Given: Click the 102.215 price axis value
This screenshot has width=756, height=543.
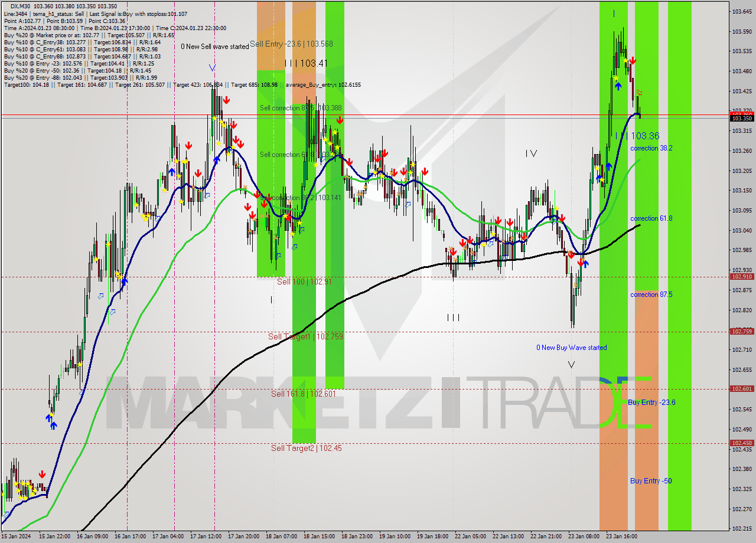Looking at the screenshot, I should 742,529.
